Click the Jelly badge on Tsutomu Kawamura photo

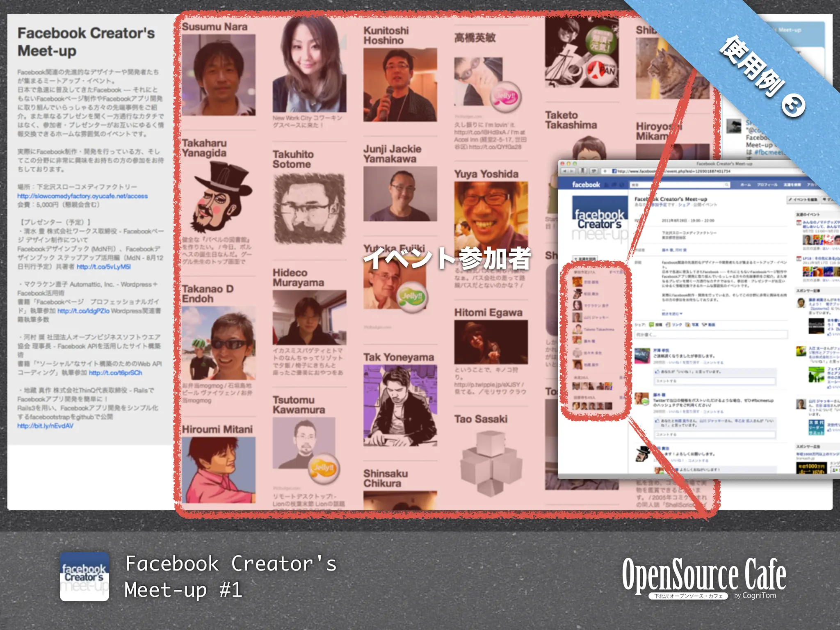tap(324, 468)
